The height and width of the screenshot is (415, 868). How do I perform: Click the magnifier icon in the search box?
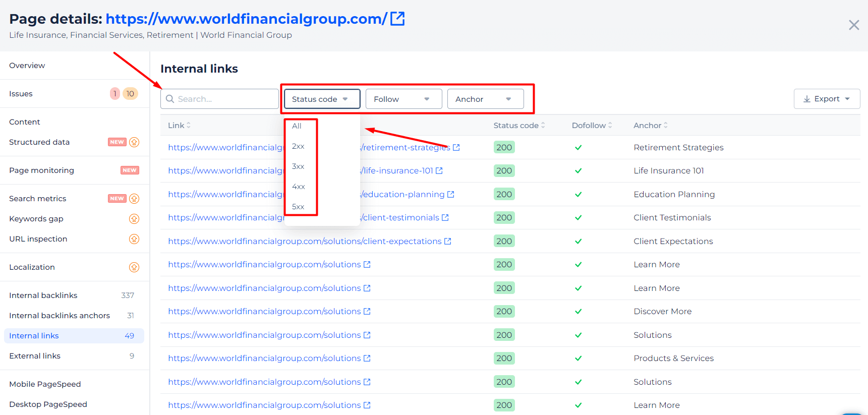[170, 99]
